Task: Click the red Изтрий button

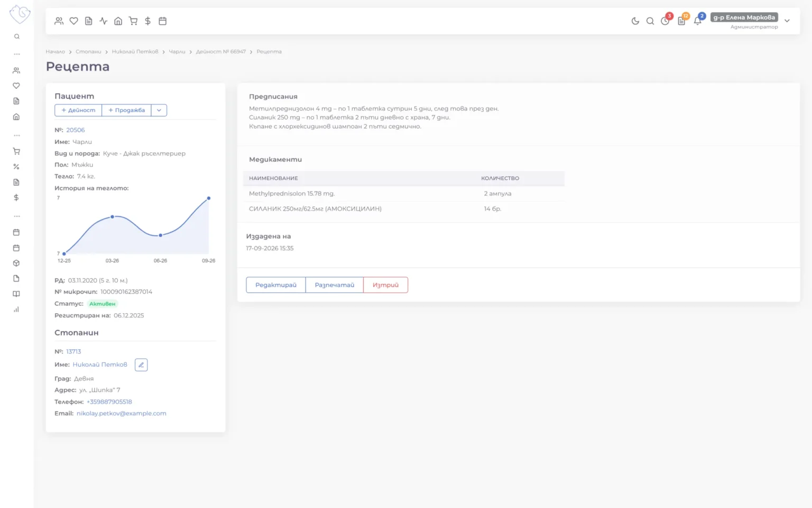Action: coord(386,285)
